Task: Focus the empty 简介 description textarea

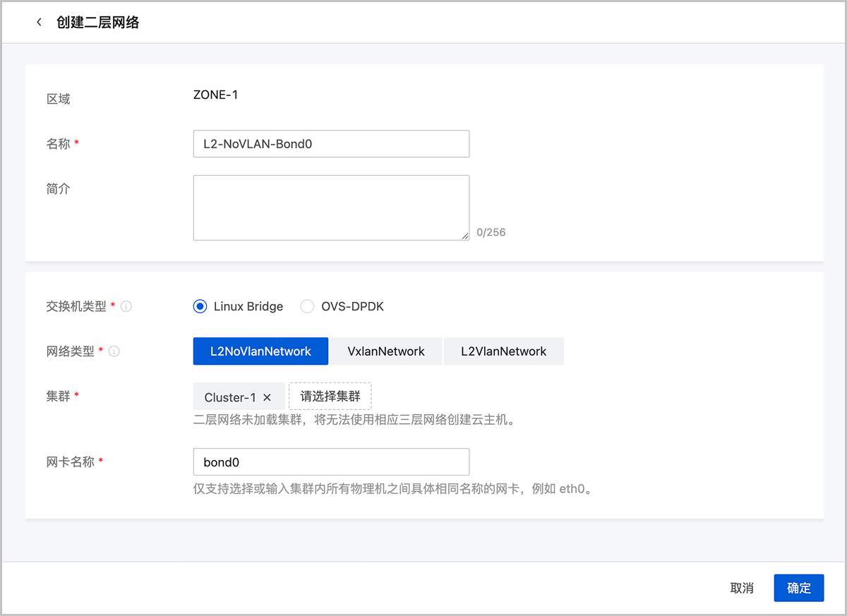Action: (331, 207)
